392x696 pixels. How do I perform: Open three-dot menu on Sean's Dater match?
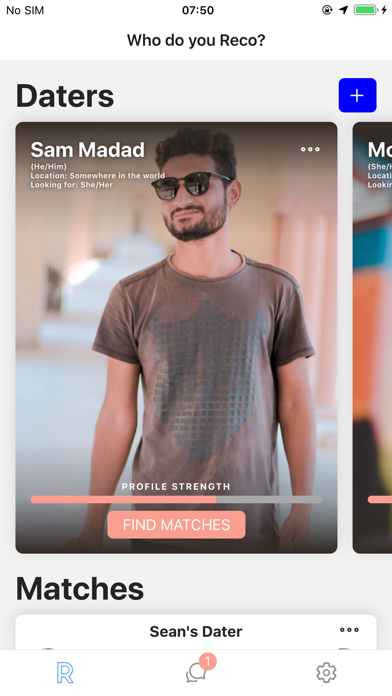(349, 630)
